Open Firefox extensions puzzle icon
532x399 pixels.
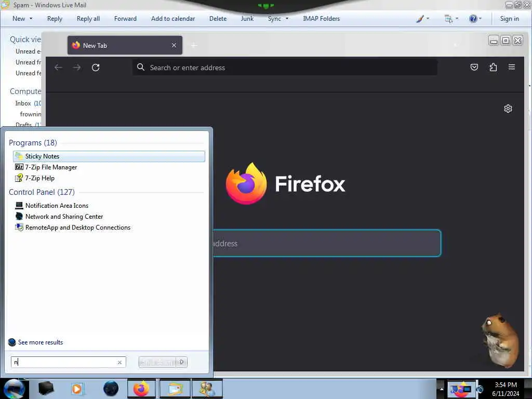493,67
